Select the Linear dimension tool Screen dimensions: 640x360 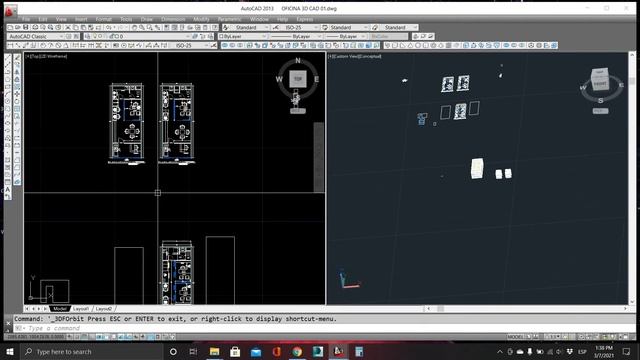(x=10, y=45)
